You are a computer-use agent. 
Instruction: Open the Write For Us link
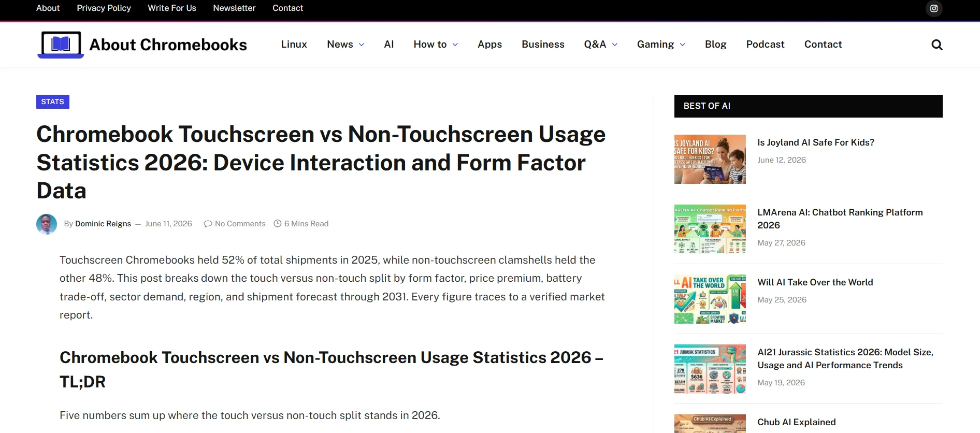[172, 8]
